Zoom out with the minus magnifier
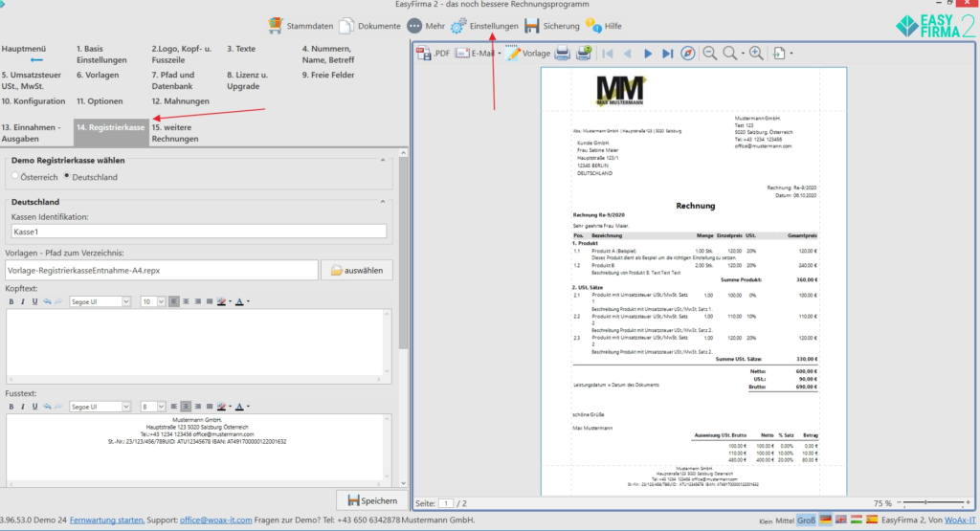The width and height of the screenshot is (980, 531). 709,54
